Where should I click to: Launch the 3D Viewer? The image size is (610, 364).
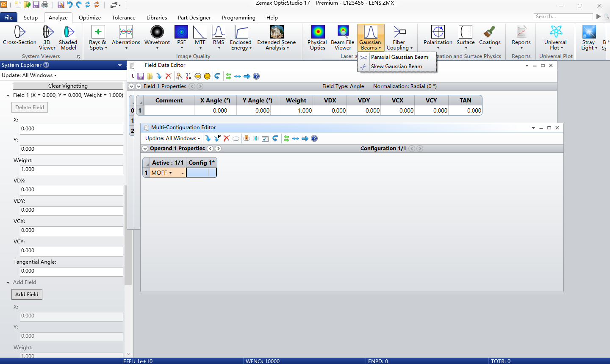tap(47, 38)
